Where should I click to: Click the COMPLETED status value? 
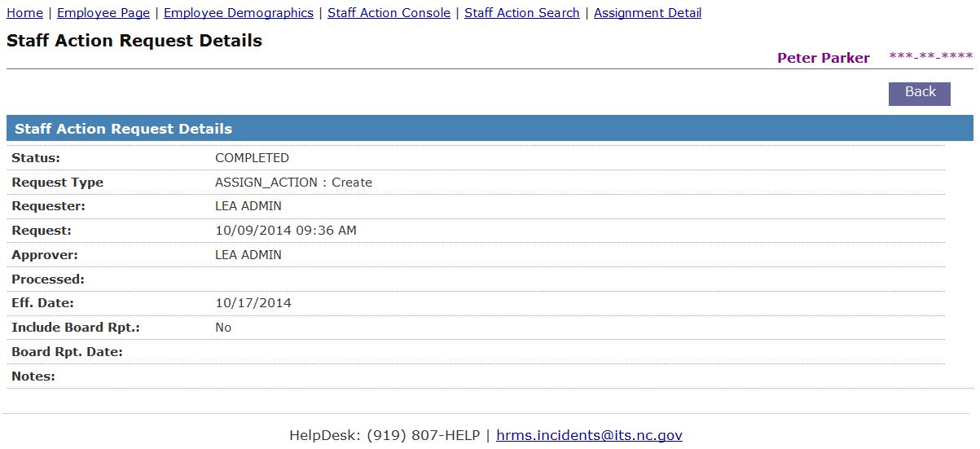(x=252, y=158)
